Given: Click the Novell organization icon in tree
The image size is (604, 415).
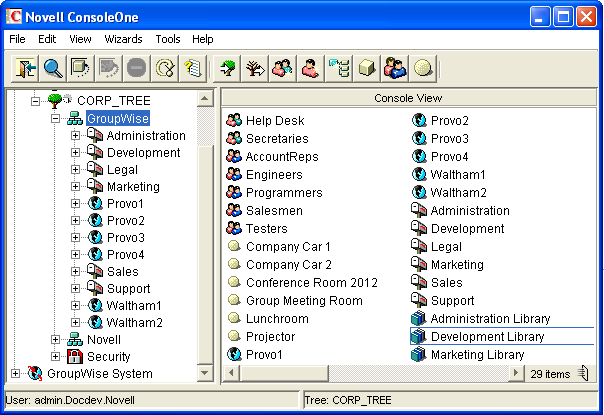Looking at the screenshot, I should coord(75,339).
